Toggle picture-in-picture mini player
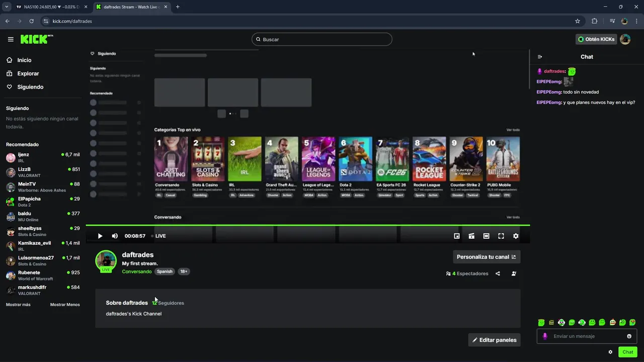 point(457,236)
